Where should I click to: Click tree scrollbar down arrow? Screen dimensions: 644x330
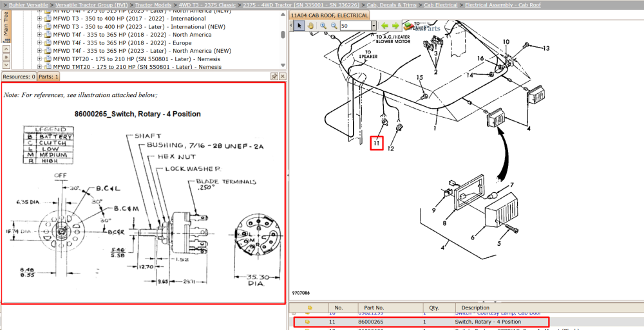pos(283,65)
